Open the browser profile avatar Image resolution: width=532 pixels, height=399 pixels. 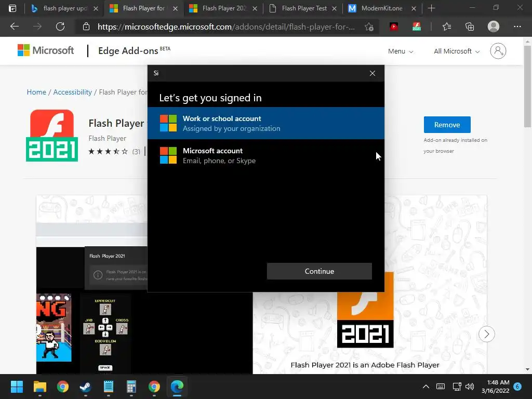tap(494, 26)
